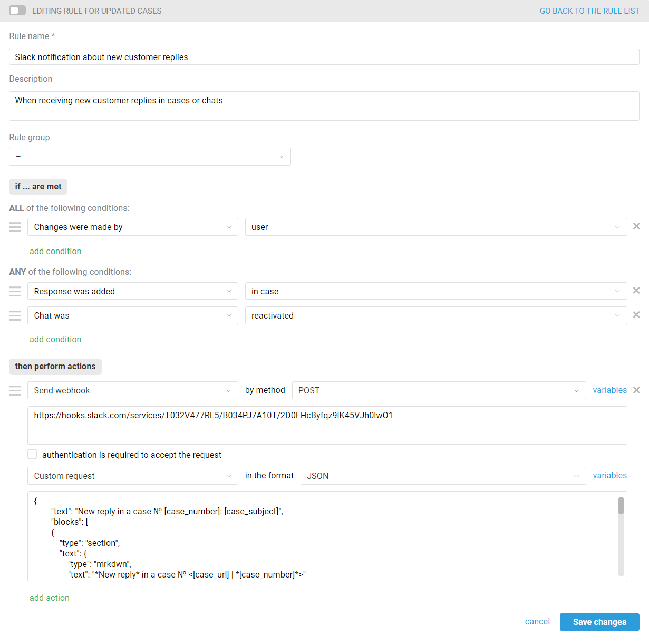Image resolution: width=649 pixels, height=644 pixels.
Task: Expand the POST method dropdown
Action: coord(438,390)
